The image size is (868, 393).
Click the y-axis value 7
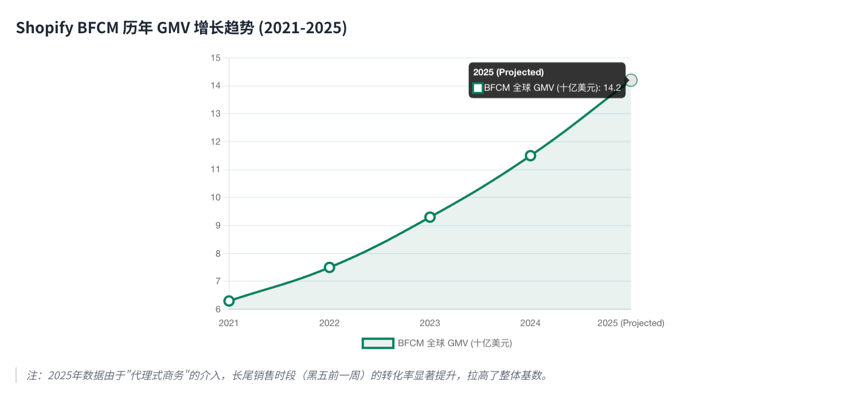pyautogui.click(x=218, y=281)
